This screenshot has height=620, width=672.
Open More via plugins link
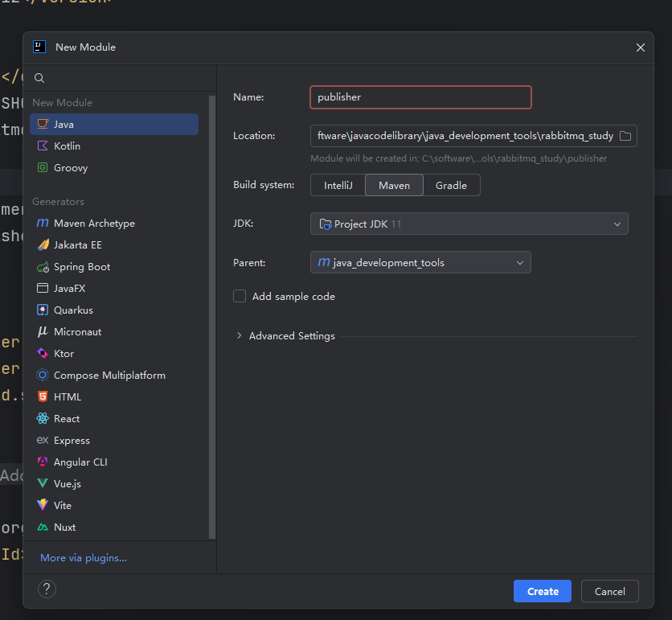84,557
